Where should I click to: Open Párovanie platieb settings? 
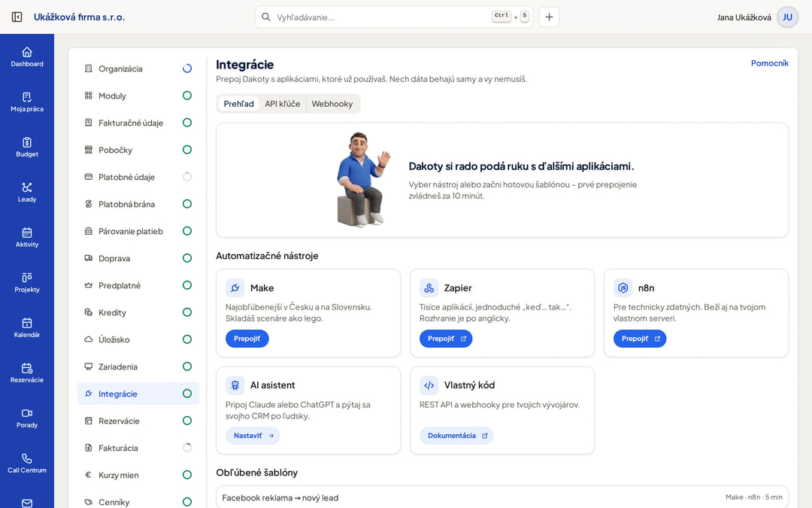[138, 231]
